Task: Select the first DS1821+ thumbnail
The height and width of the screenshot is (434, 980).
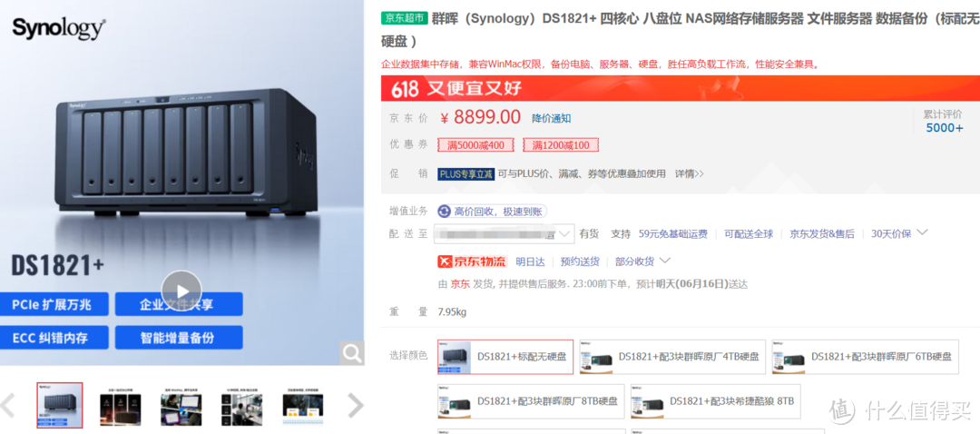Action: point(59,405)
